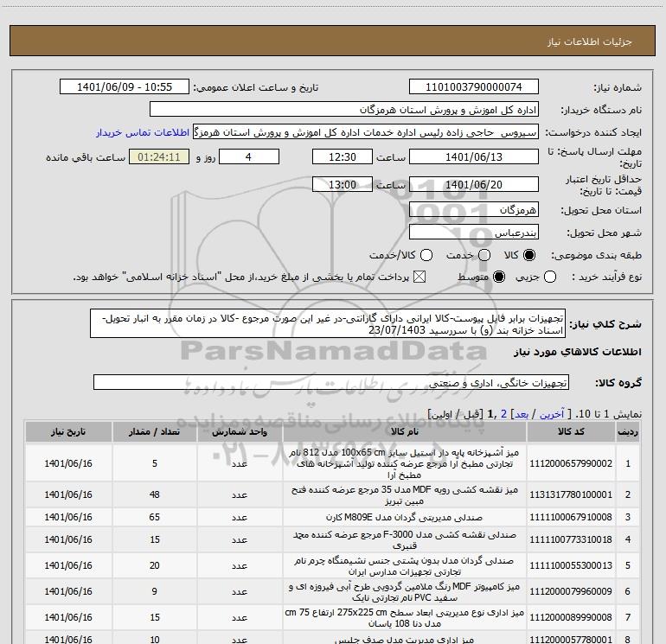666x644 pixels.
Task: Go to the بعد page link
Action: coord(522,414)
